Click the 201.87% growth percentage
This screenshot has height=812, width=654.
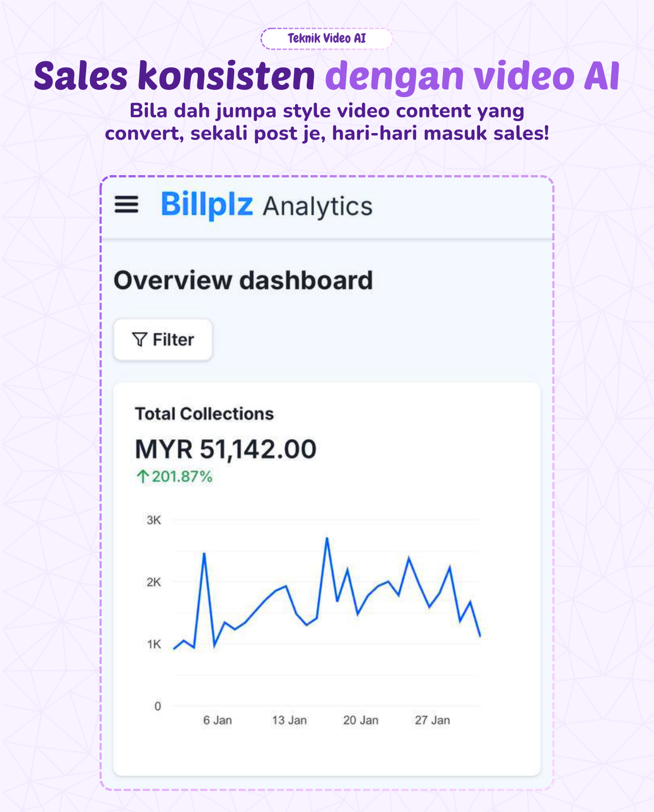coord(182,477)
